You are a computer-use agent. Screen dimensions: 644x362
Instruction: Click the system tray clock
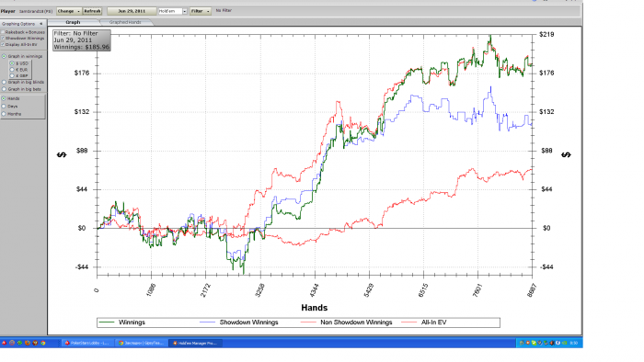coord(574,343)
